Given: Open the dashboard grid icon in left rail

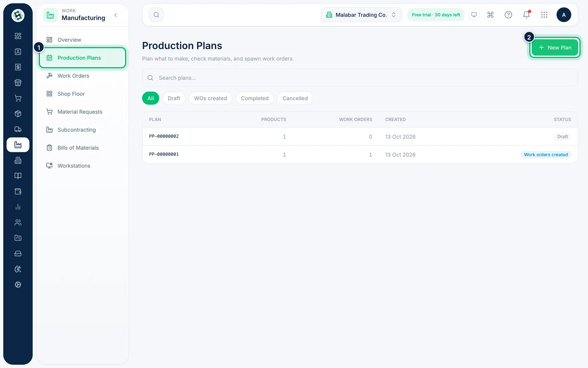Looking at the screenshot, I should [x=18, y=36].
